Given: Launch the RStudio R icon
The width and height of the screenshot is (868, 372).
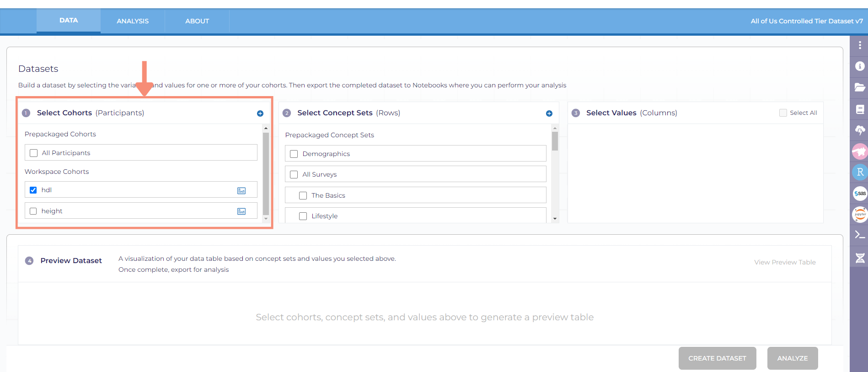Looking at the screenshot, I should [860, 172].
